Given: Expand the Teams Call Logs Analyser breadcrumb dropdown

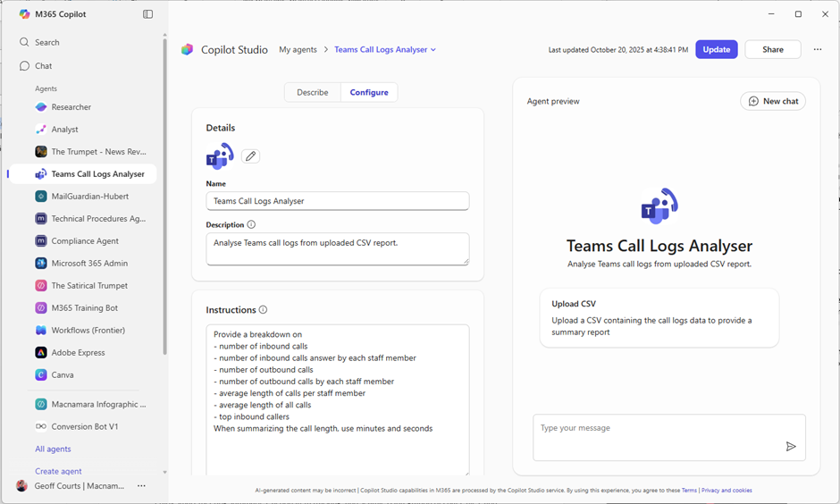Looking at the screenshot, I should tap(433, 50).
